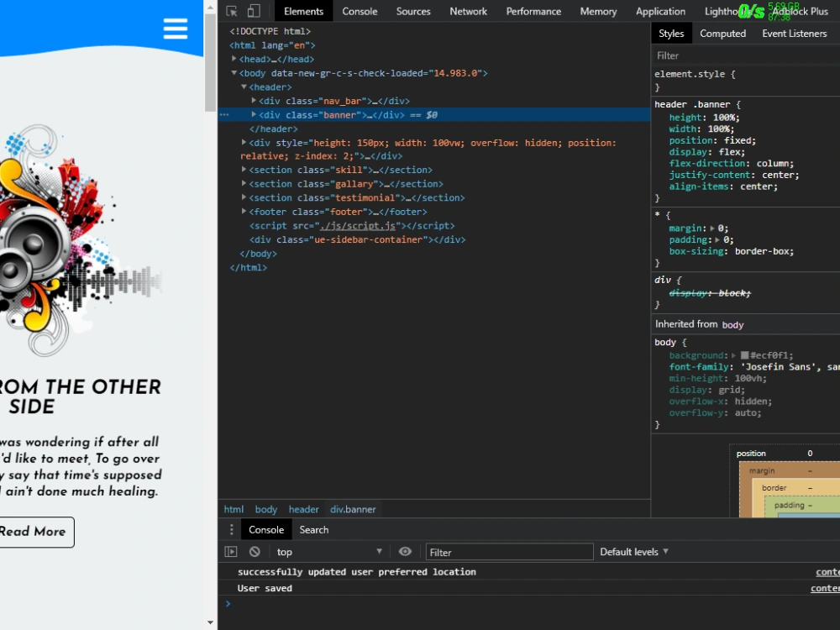This screenshot has width=840, height=630.
Task: Open the hamburger menu on the webpage
Action: 176,29
